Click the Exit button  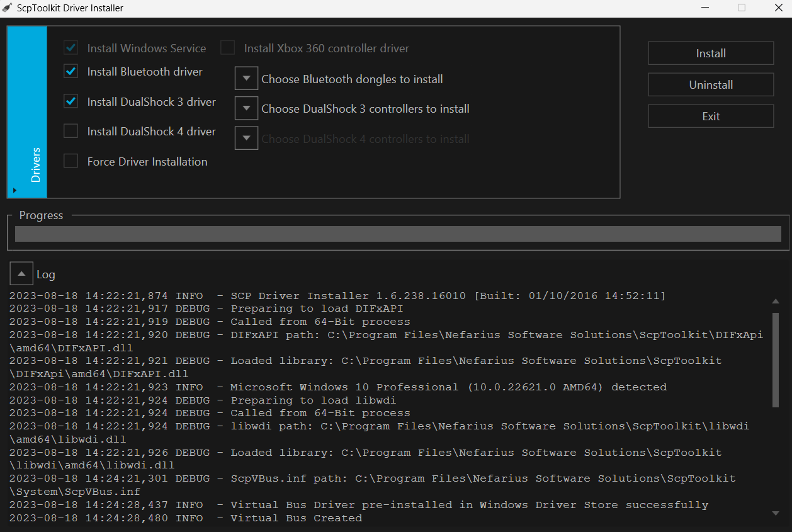[x=711, y=116]
